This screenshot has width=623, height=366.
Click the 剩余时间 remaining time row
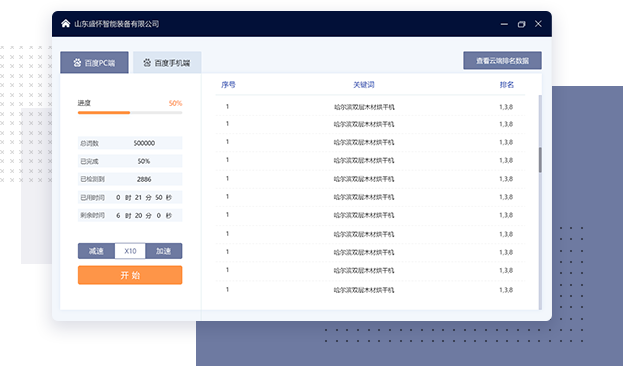[130, 215]
